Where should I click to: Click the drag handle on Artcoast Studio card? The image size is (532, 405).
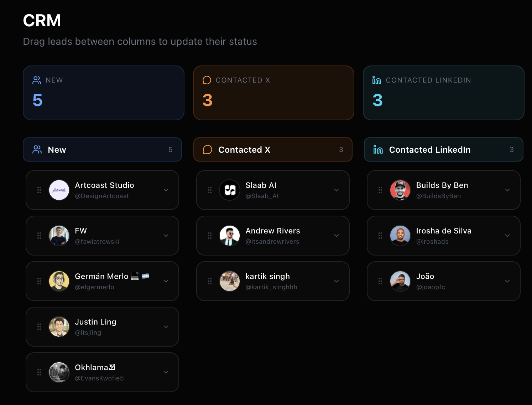tap(39, 190)
